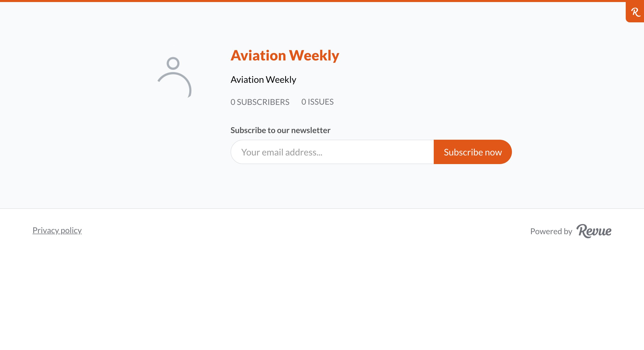Click the word Weekly in orange heading
644x350 pixels.
click(314, 55)
